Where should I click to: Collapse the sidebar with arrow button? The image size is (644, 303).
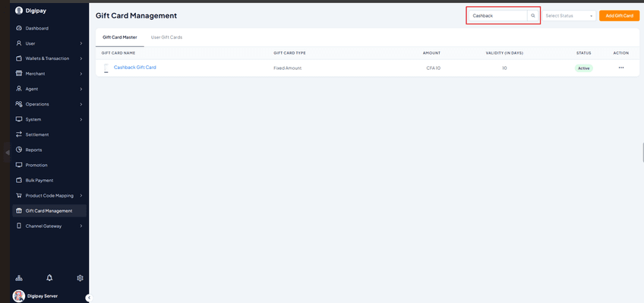89,298
